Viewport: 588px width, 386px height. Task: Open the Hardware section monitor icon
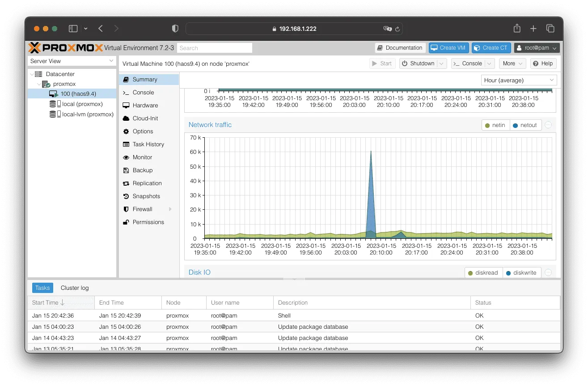click(x=126, y=106)
